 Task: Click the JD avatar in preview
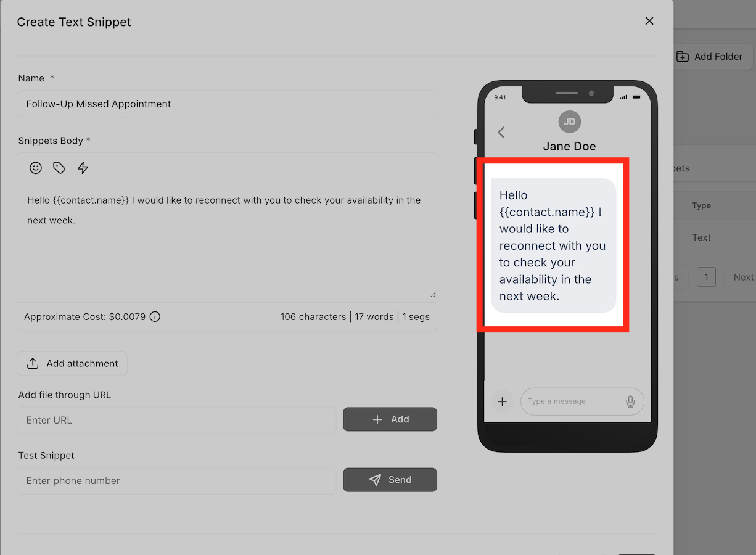pos(570,121)
